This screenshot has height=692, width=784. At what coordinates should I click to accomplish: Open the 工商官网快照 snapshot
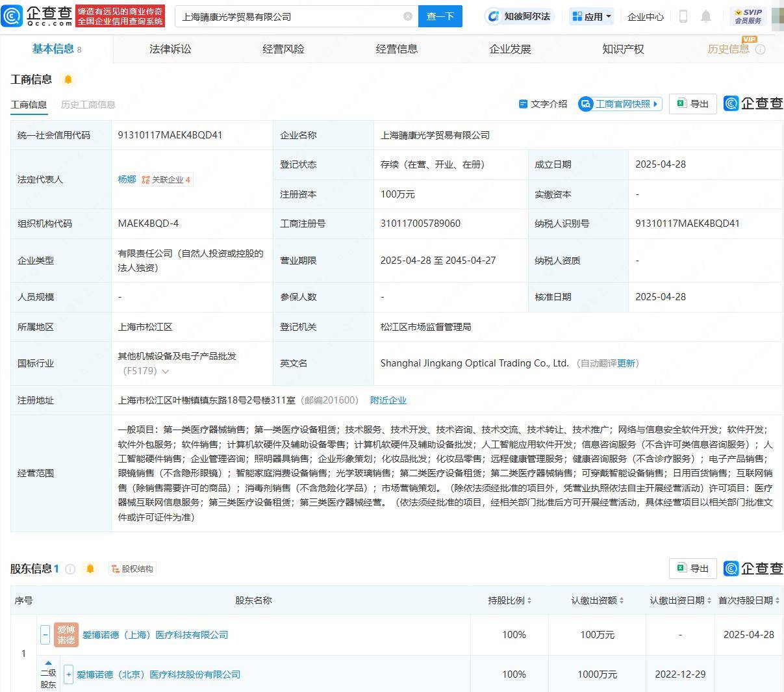click(620, 104)
